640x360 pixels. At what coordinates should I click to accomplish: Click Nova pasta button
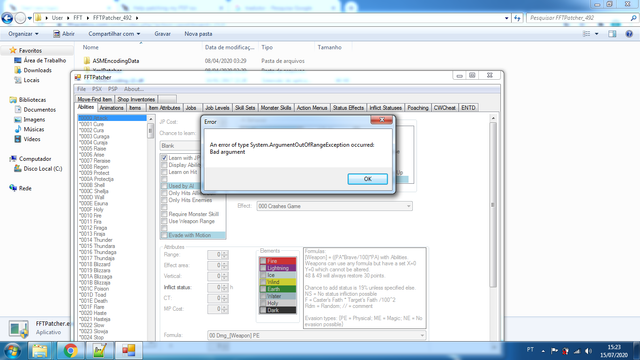pos(198,34)
